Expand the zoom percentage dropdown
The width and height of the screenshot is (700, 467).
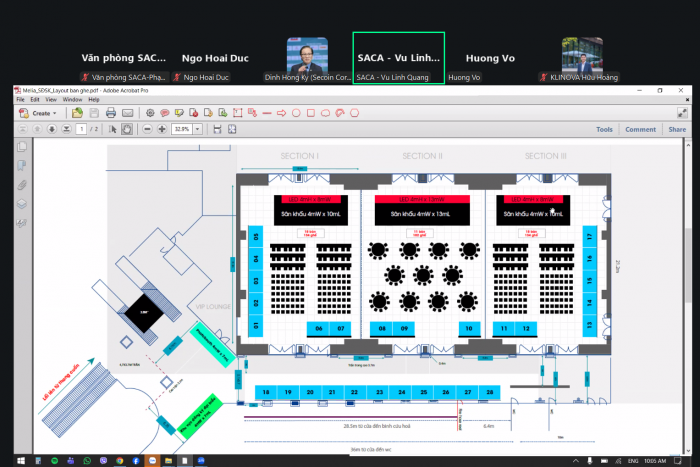198,129
